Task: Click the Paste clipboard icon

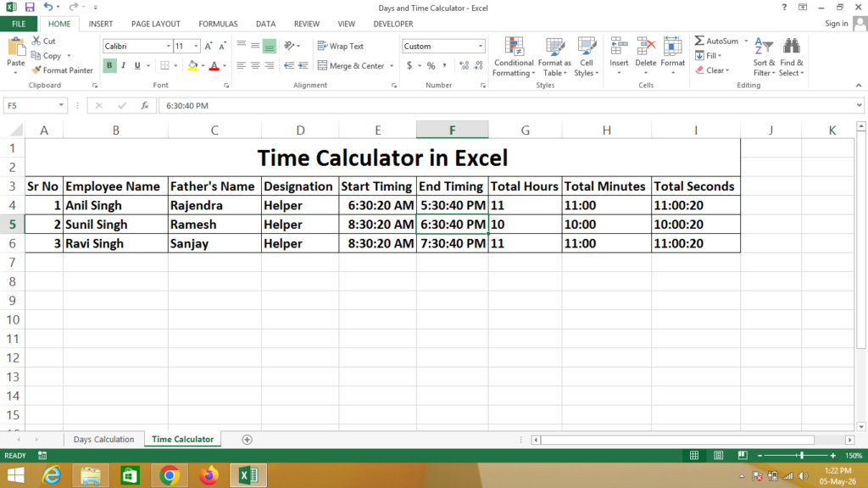Action: tap(16, 48)
